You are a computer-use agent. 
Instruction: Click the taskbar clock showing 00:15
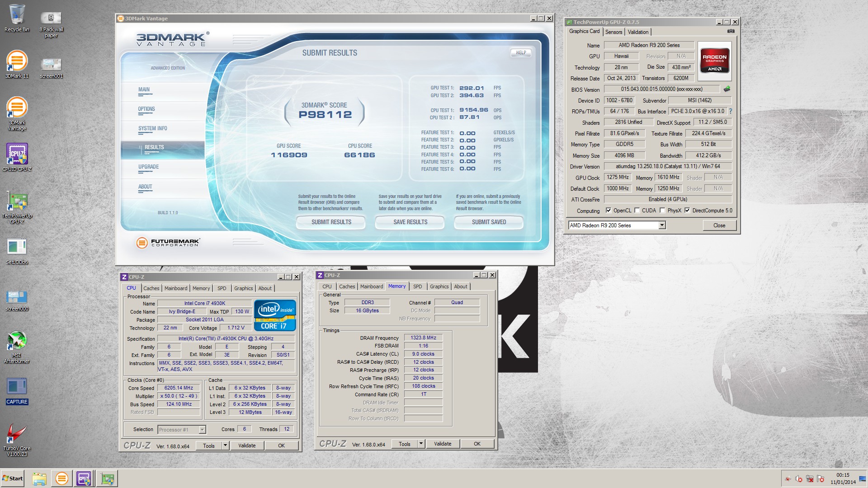[843, 479]
